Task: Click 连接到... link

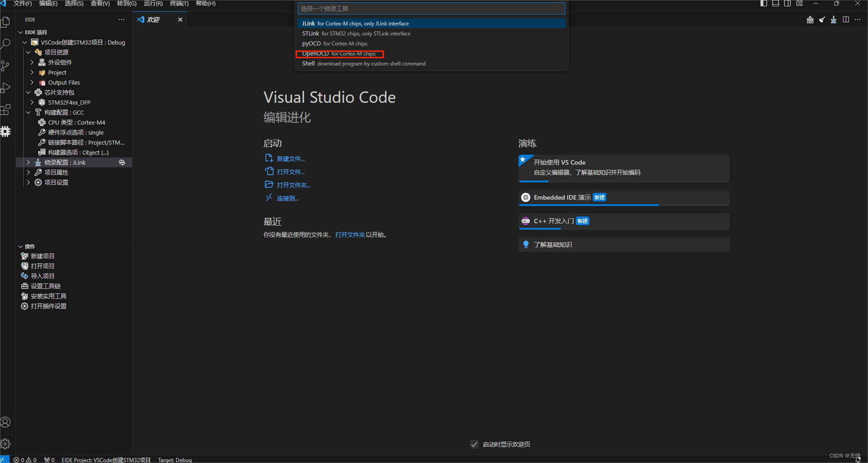Action: coord(288,198)
